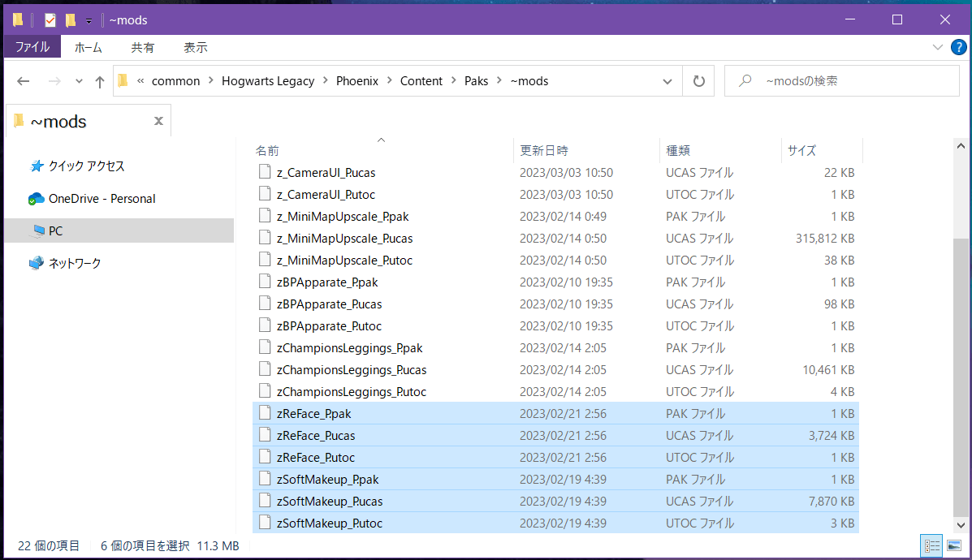This screenshot has height=560, width=972.
Task: Select file z_MiniMapUpscale_P.pak
Action: (555, 216)
